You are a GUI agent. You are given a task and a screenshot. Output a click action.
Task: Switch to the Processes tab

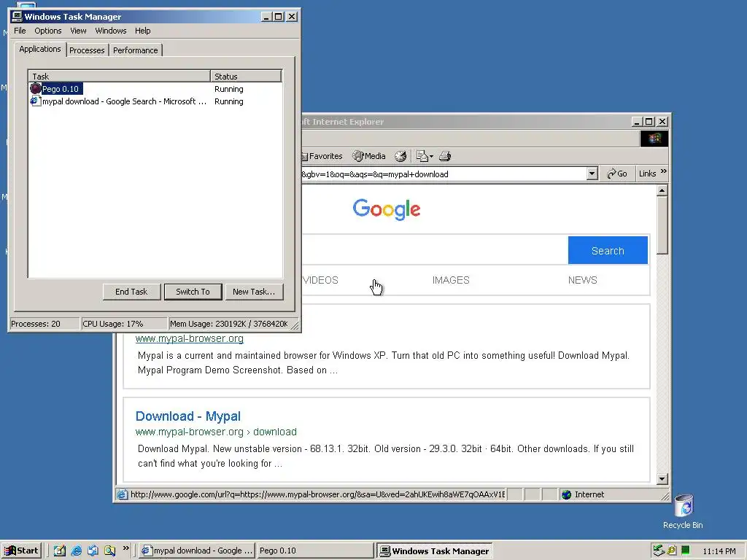click(87, 50)
